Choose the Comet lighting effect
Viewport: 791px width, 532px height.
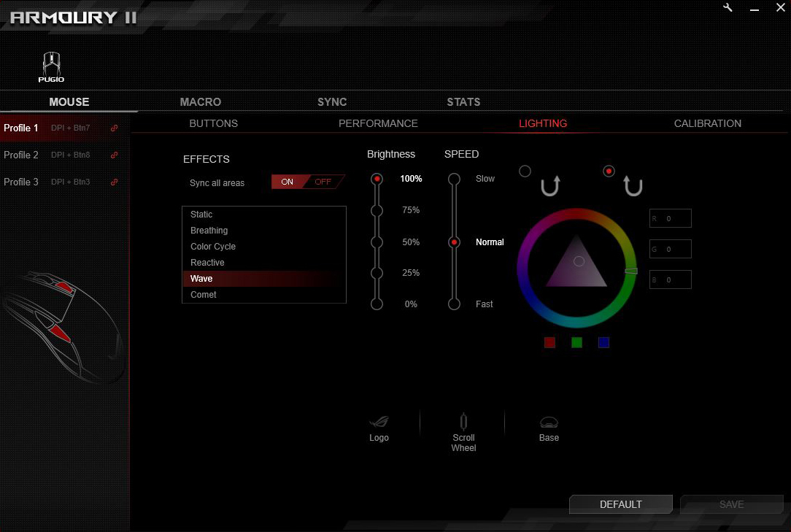264,295
